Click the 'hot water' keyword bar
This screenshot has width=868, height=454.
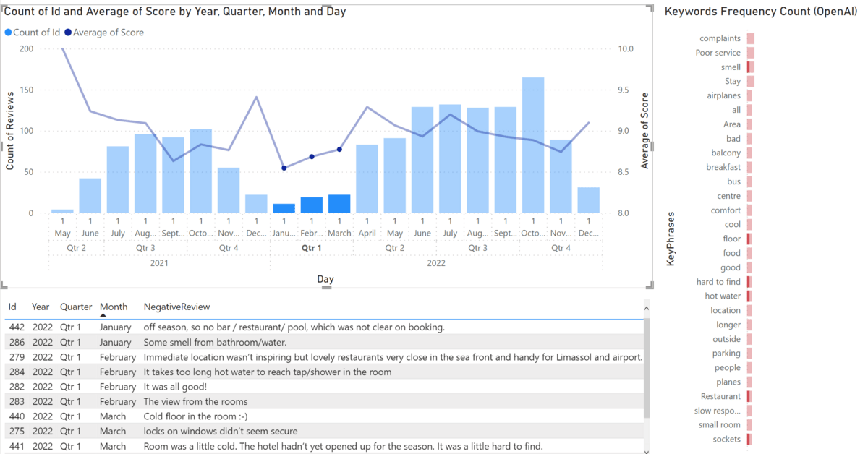[x=749, y=296]
